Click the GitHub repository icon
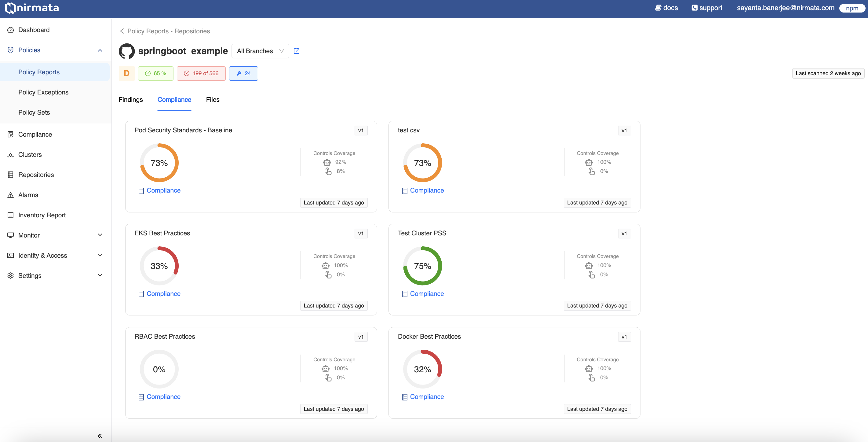This screenshot has height=442, width=868. click(x=127, y=51)
